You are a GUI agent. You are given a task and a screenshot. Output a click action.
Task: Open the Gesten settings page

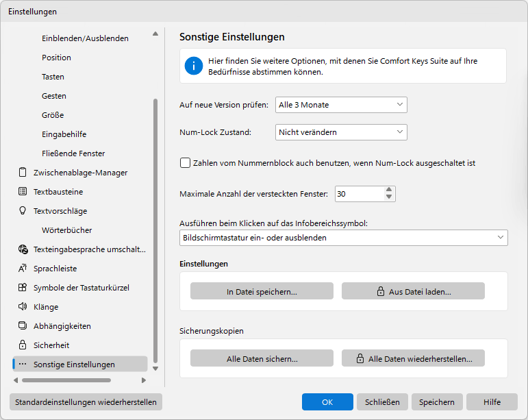coord(54,96)
